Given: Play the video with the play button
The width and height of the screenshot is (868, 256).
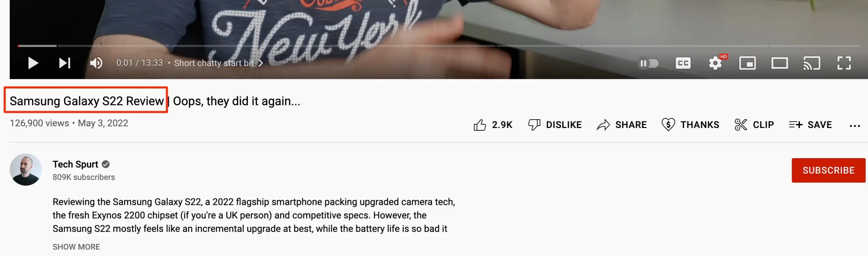Looking at the screenshot, I should pos(33,63).
